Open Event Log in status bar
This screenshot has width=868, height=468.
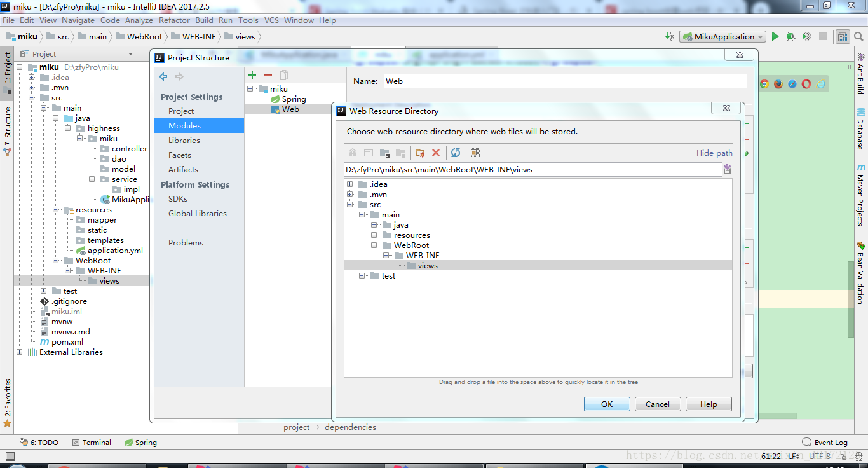(825, 443)
